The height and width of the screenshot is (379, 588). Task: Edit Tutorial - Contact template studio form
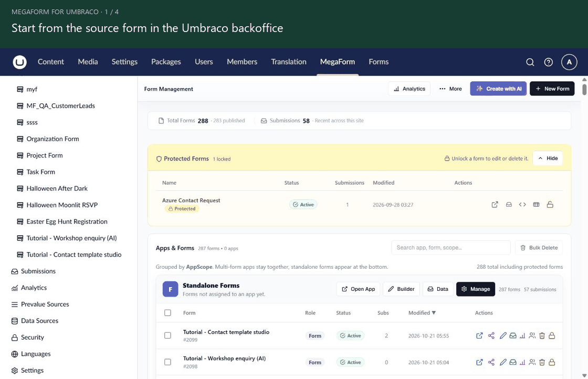pos(503,335)
